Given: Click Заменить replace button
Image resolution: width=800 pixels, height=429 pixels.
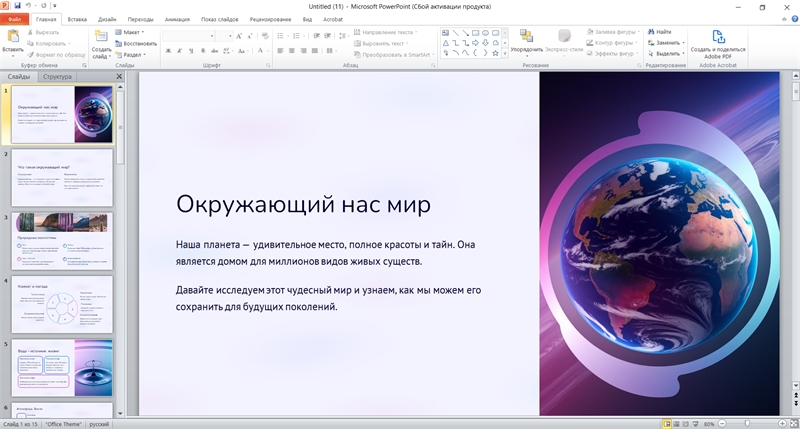Looking at the screenshot, I should [x=666, y=43].
